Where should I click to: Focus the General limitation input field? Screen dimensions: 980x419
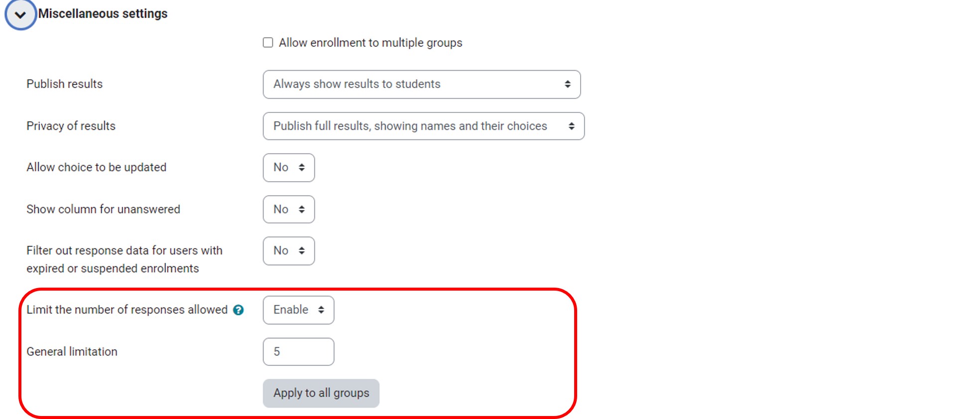[x=298, y=352]
